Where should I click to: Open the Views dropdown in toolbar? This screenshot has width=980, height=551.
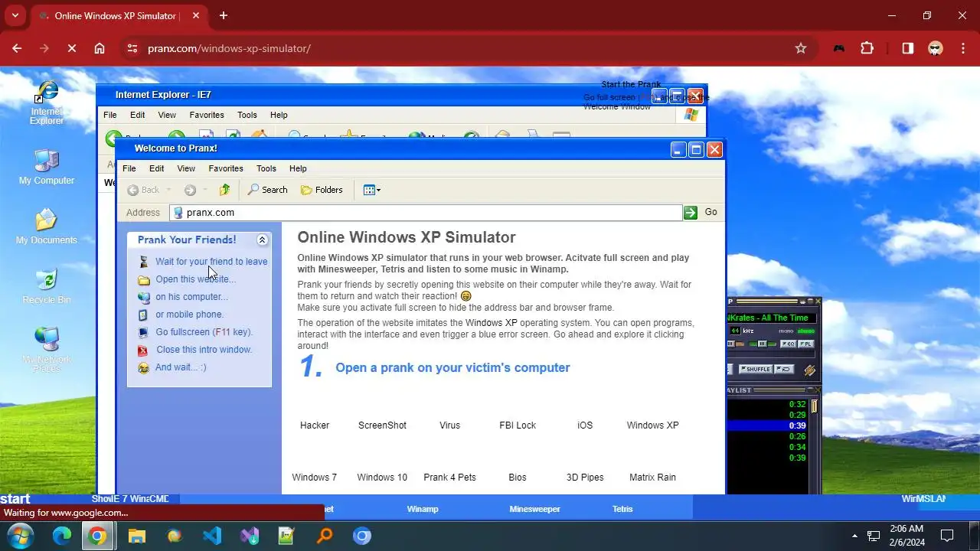pos(372,190)
